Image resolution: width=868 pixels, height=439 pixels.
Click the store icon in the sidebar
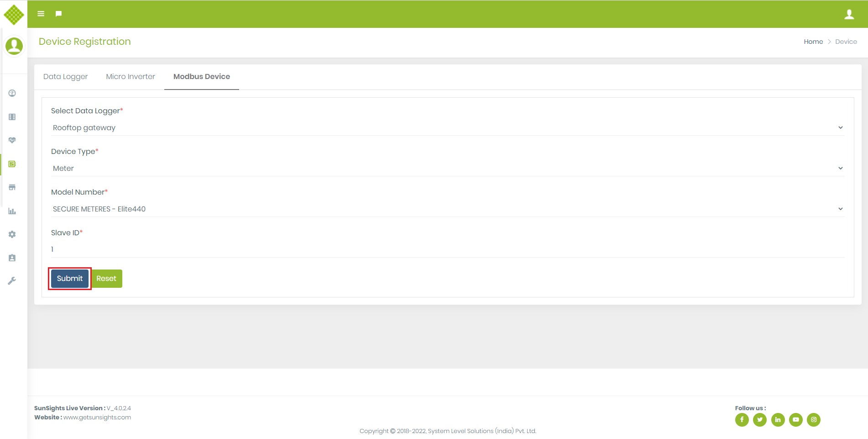[12, 187]
